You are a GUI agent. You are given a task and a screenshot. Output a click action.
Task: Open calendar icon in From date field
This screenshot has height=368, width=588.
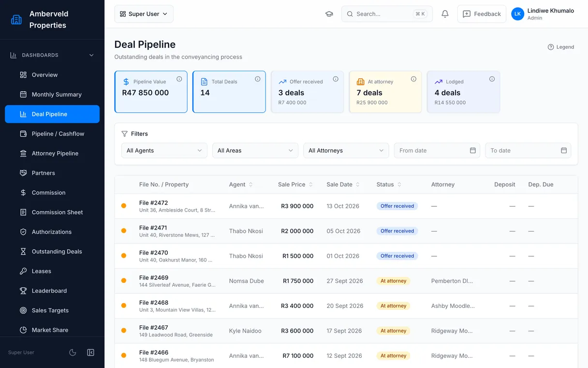coord(473,151)
